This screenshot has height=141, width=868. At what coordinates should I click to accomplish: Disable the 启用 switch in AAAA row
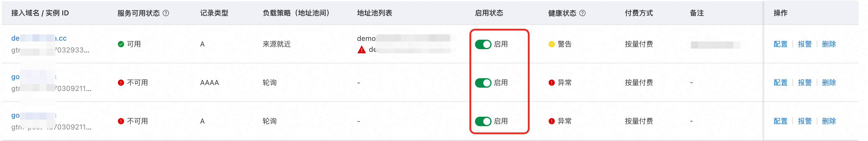click(x=483, y=83)
